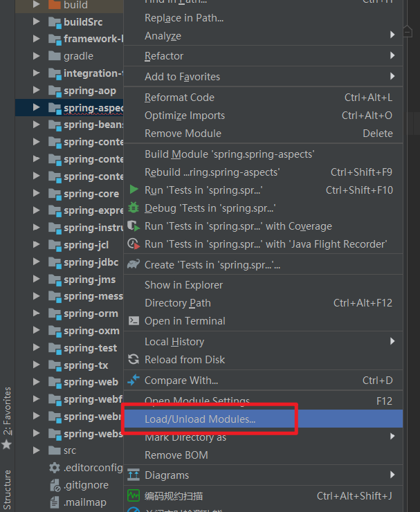
Task: Expand the spring-jdbc module arrow
Action: (x=37, y=262)
